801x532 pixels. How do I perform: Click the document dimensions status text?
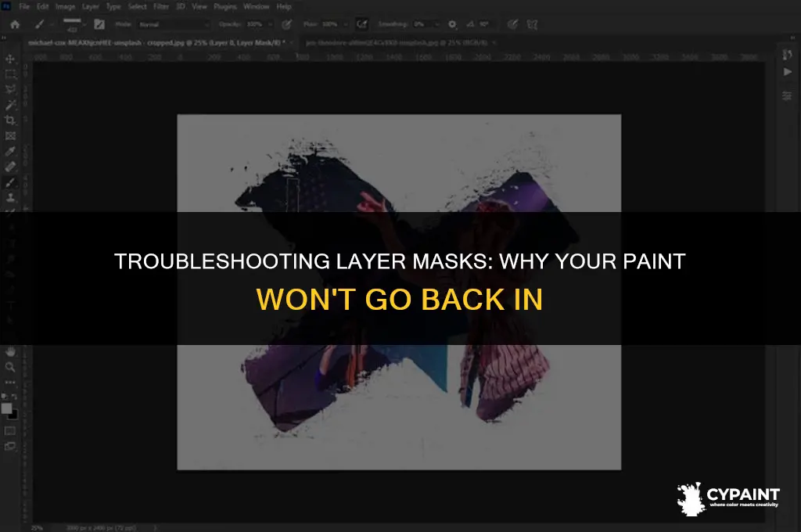tap(101, 527)
